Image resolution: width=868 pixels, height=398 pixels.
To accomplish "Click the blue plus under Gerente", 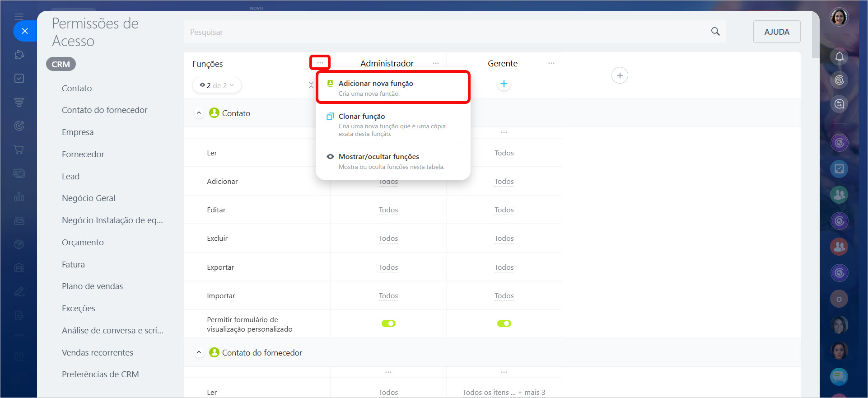I will [x=504, y=84].
